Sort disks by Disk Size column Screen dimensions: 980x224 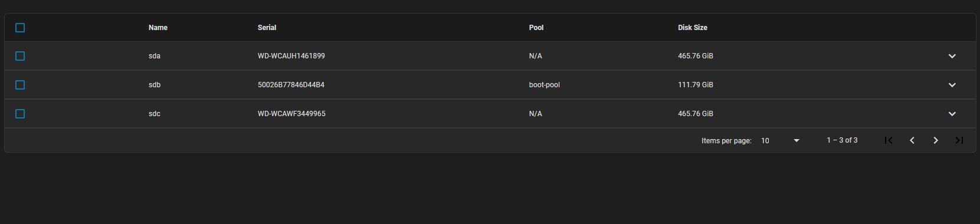[693, 28]
